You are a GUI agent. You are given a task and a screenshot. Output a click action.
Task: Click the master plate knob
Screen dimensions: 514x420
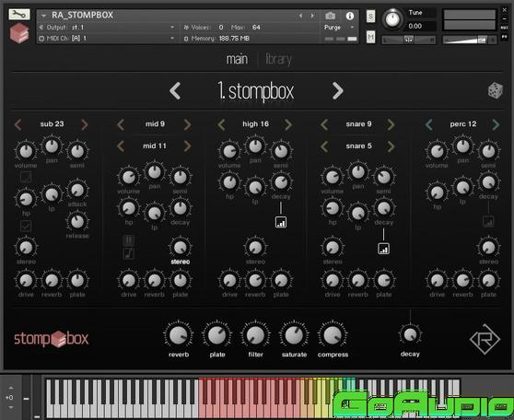217,335
